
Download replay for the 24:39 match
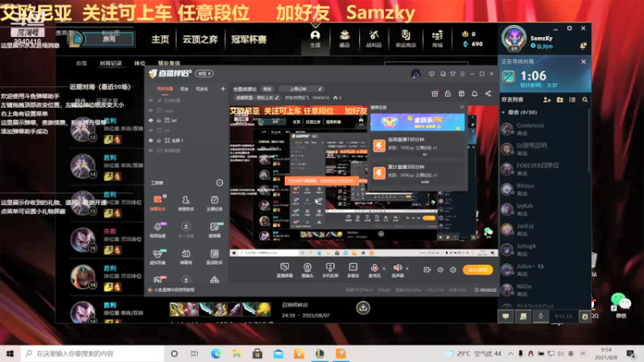(363, 307)
